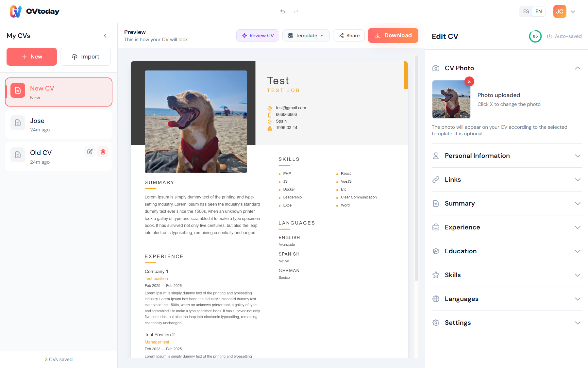Image resolution: width=588 pixels, height=368 pixels.
Task: Click the Links chain icon
Action: (436, 179)
